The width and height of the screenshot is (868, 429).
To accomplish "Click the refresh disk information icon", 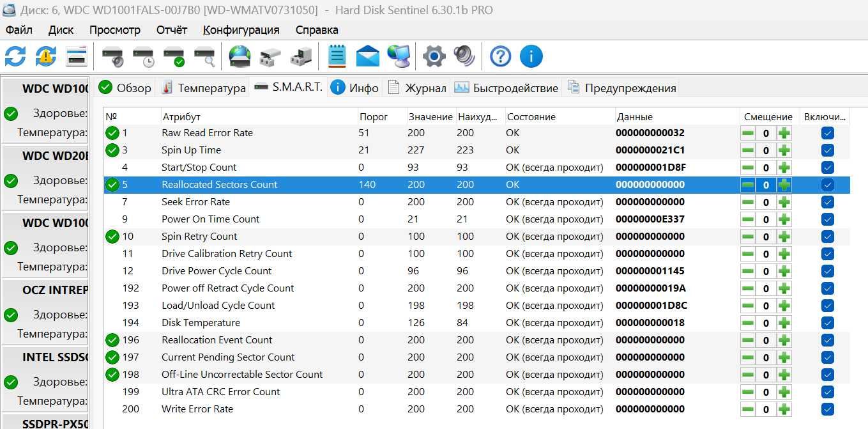I will pos(15,56).
